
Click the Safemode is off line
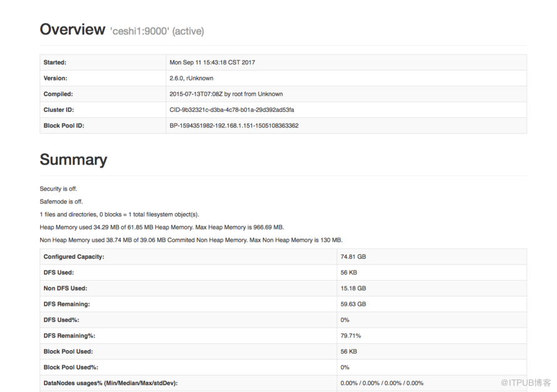(x=61, y=201)
